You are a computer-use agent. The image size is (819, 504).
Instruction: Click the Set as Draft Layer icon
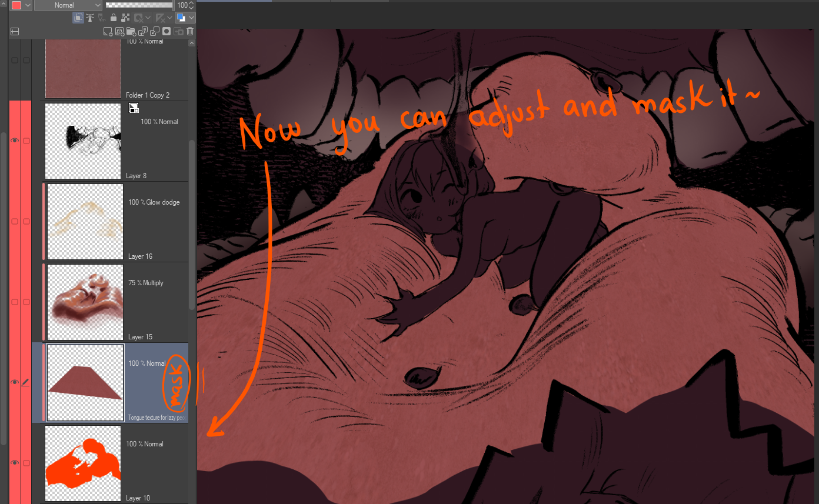[x=101, y=18]
